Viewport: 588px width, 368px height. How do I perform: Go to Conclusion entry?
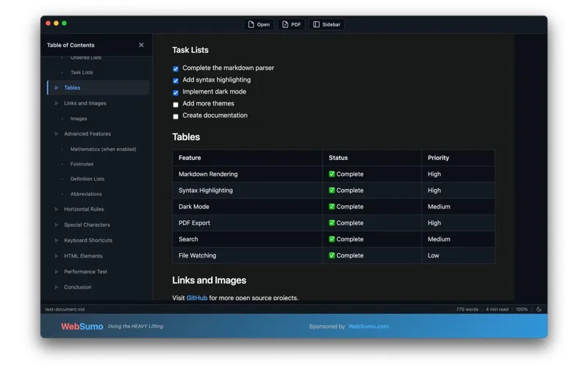(x=78, y=287)
